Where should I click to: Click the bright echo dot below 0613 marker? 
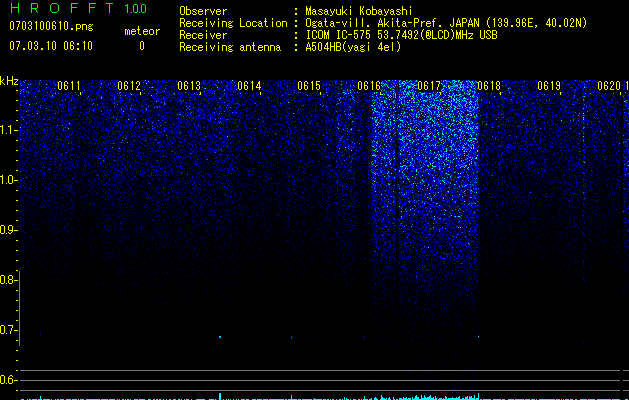[x=220, y=337]
